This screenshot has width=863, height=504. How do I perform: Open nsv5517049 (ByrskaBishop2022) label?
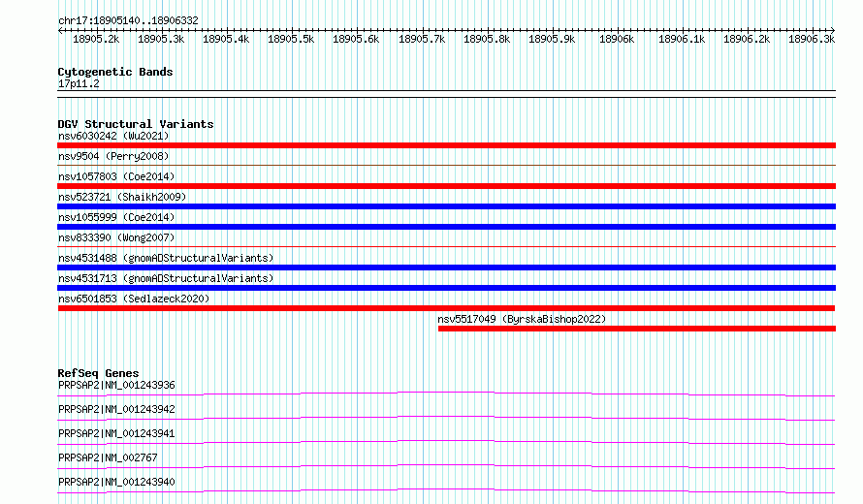[x=522, y=319]
